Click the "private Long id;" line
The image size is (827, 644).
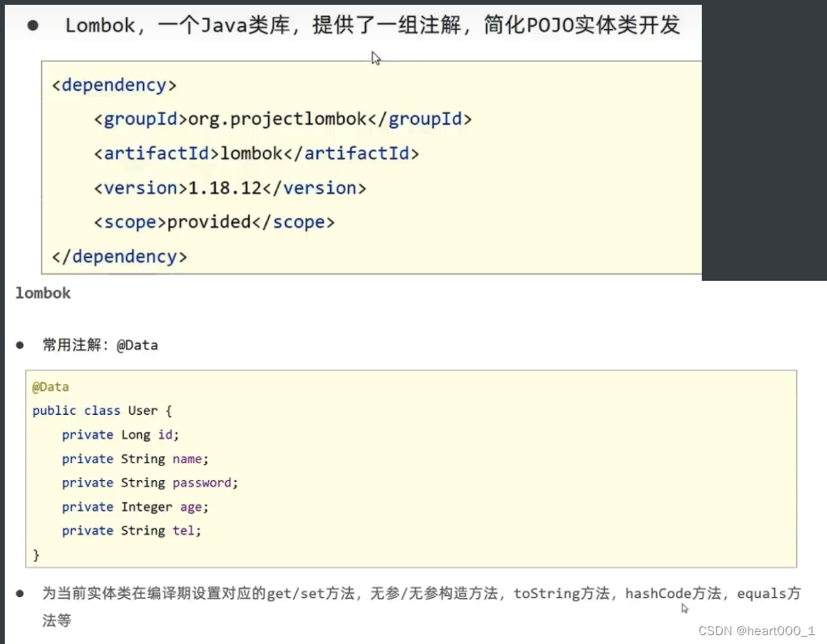(x=120, y=435)
